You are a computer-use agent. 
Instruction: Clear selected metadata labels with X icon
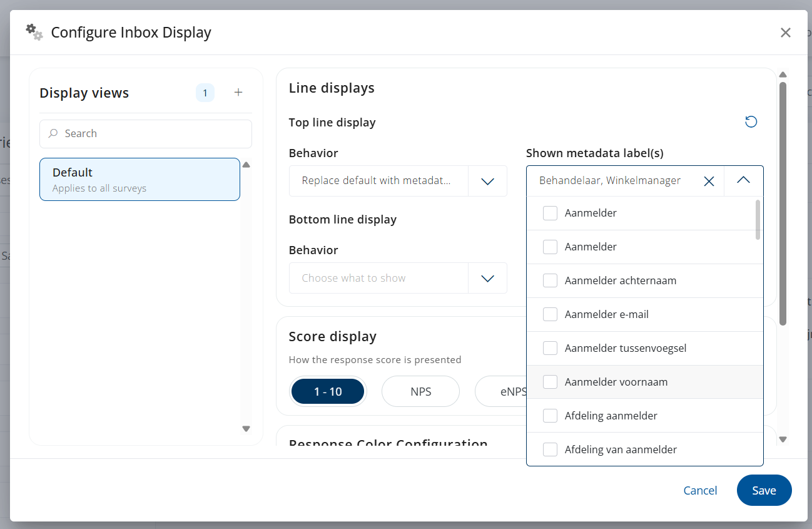pyautogui.click(x=709, y=181)
